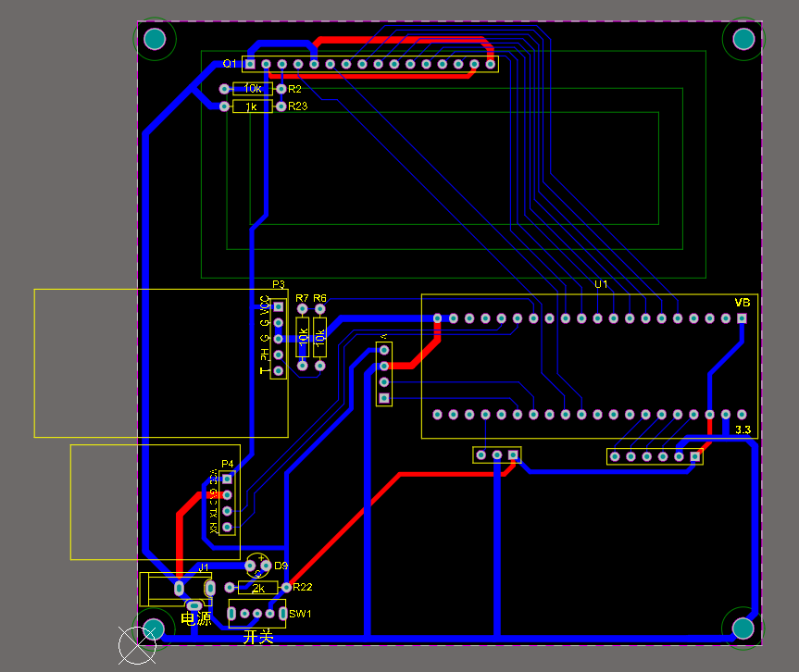799x672 pixels.
Task: Select the top-left mounting hole
Action: [155, 39]
